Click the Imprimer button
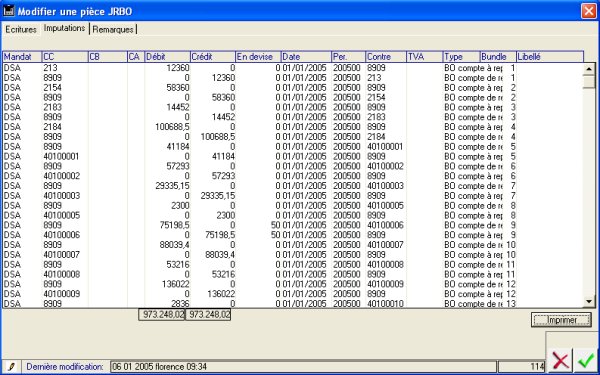This screenshot has height=375, width=600. pyautogui.click(x=561, y=320)
